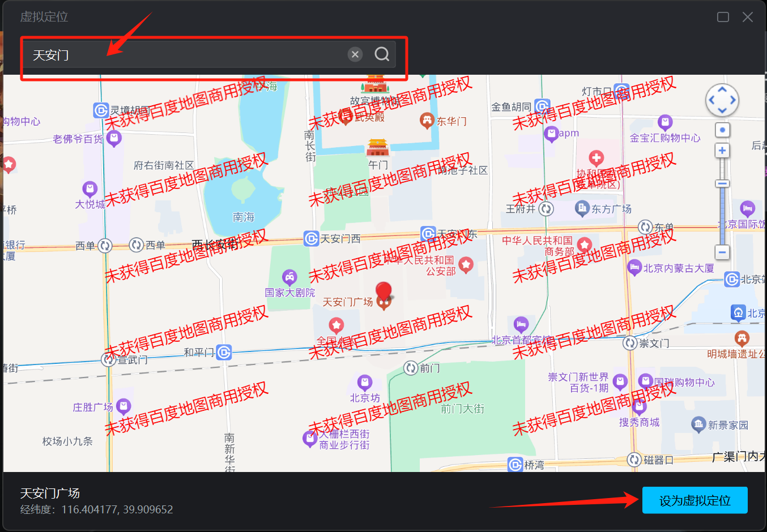Open the 老佛爷百货 shopping marker

click(x=114, y=139)
